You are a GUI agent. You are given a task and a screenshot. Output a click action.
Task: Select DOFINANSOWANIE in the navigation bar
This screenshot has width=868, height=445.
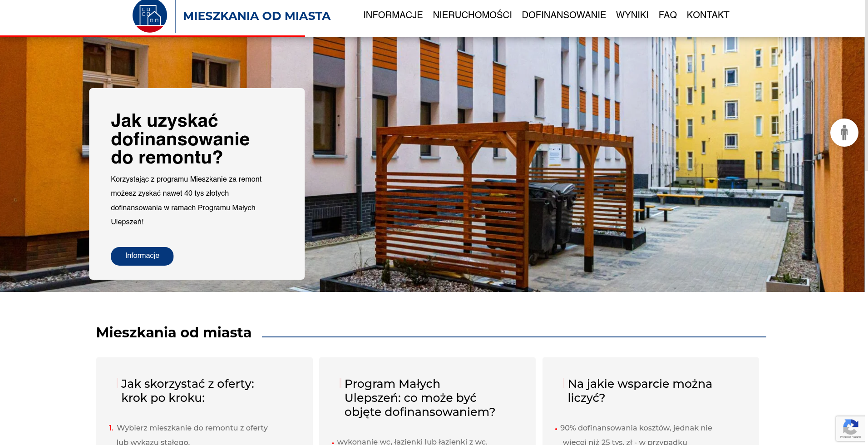563,15
